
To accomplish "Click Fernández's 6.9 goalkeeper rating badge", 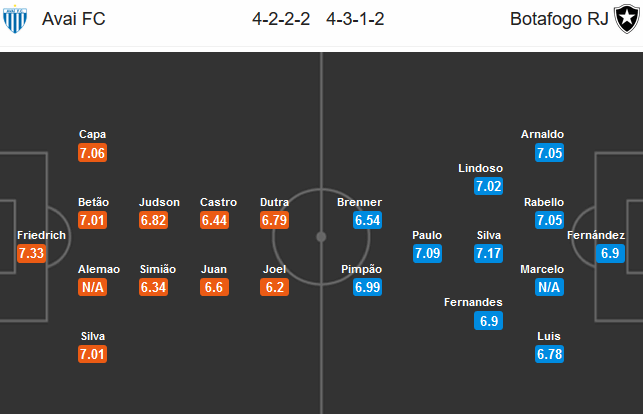I will pos(610,253).
